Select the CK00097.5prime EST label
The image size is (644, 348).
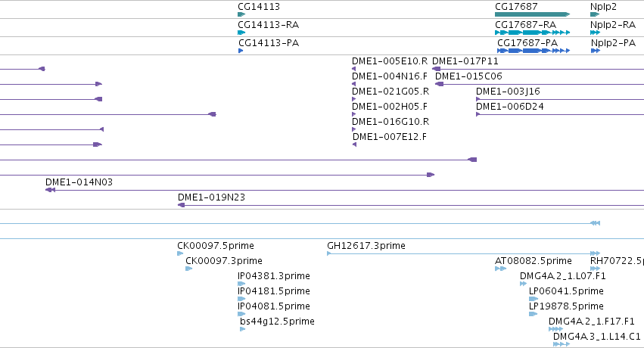tap(216, 245)
